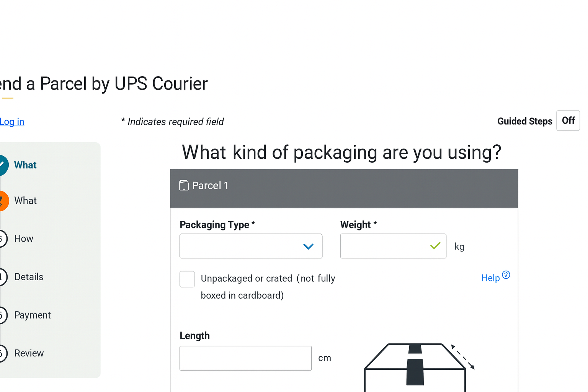Expand Packaging Type using its chevron arrow
This screenshot has width=588, height=392.
click(308, 246)
